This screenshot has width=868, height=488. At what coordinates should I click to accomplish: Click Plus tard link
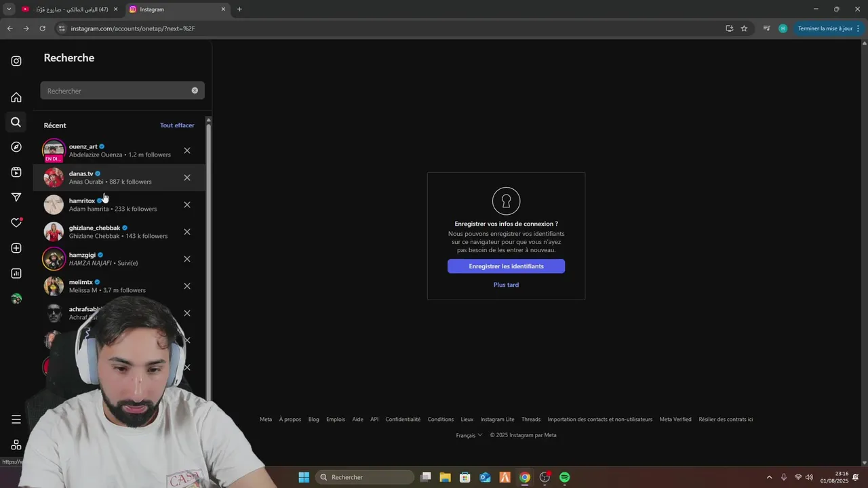pos(506,285)
